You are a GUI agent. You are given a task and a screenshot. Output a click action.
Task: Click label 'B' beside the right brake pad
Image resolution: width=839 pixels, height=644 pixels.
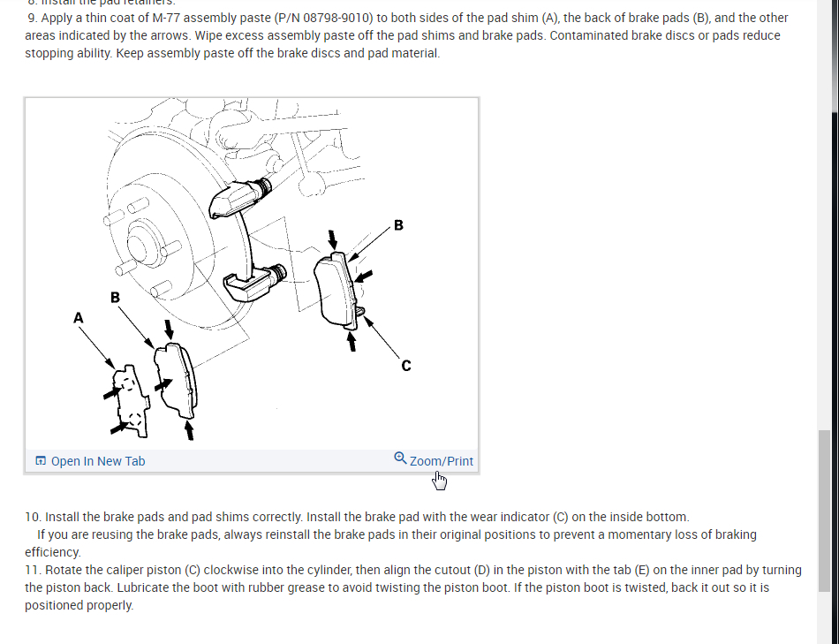pos(398,225)
